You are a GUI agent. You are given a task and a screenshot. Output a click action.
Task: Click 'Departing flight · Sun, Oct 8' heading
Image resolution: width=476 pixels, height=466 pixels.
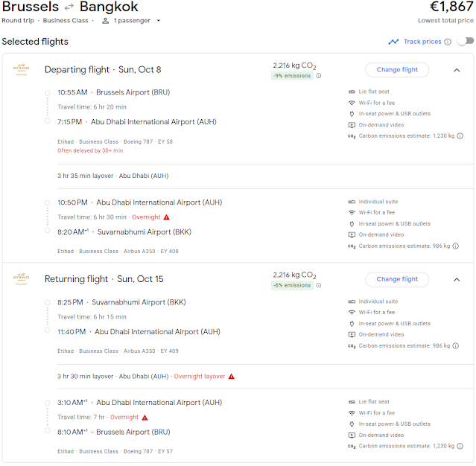(103, 70)
